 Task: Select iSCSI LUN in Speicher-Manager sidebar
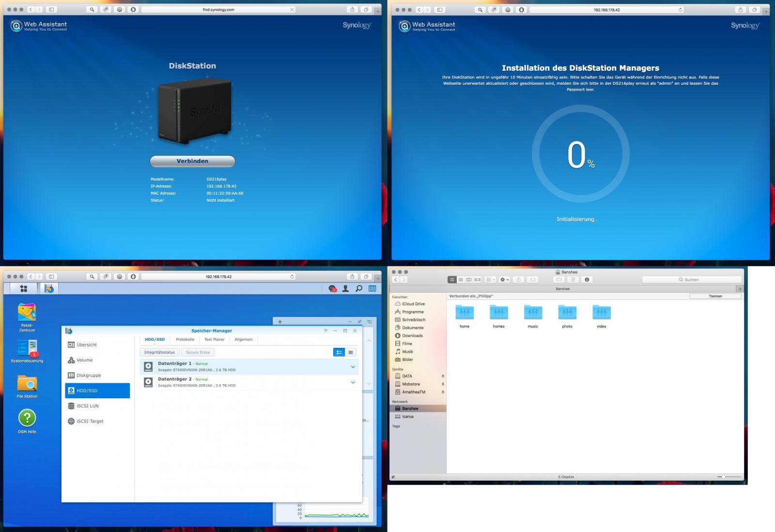click(x=97, y=406)
